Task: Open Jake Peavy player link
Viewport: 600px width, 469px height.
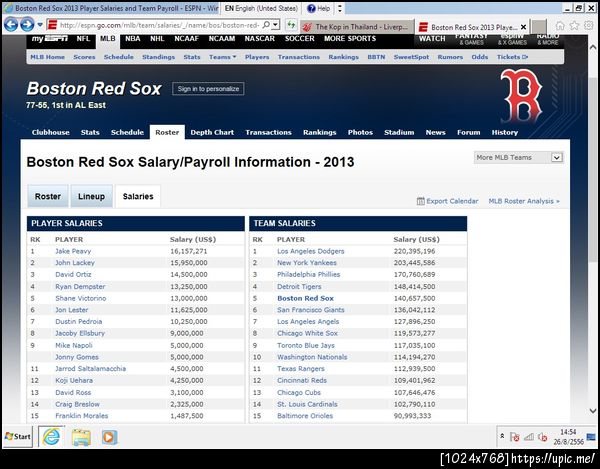Action: click(x=73, y=251)
